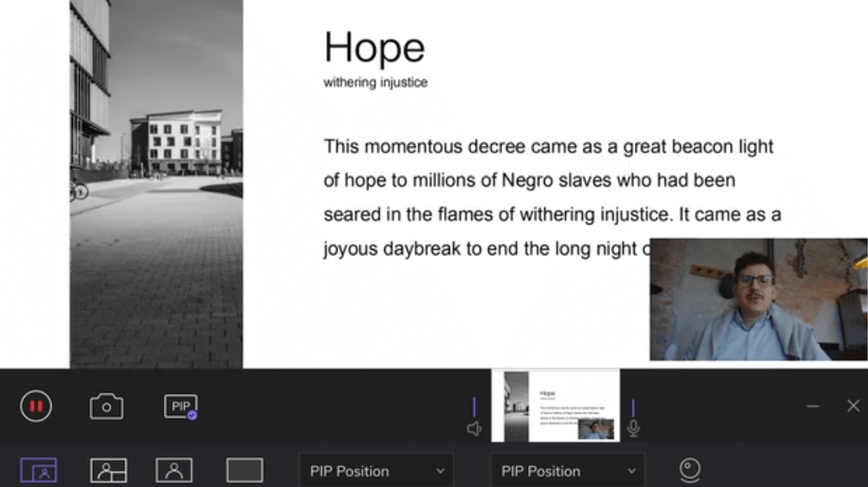Adjust the speaker volume level bar

click(x=474, y=407)
